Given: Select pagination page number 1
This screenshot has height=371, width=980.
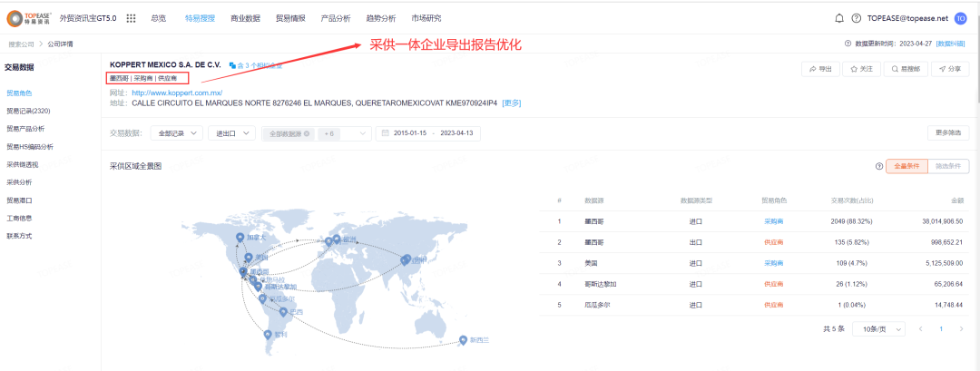Looking at the screenshot, I should click(x=941, y=329).
